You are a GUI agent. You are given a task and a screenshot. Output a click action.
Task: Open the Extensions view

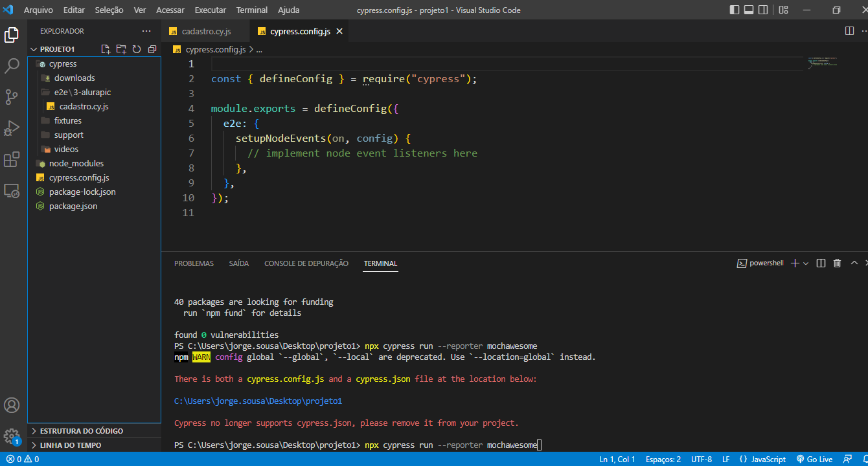12,159
